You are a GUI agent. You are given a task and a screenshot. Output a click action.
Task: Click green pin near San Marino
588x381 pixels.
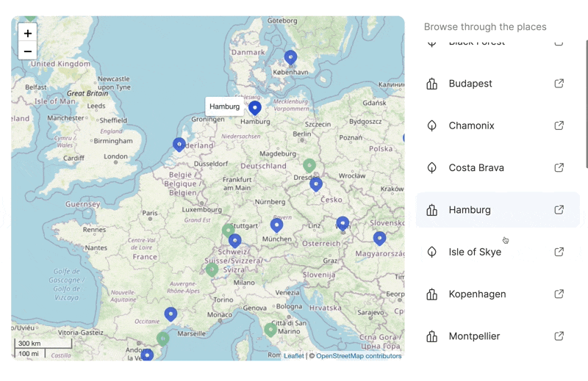(270, 330)
